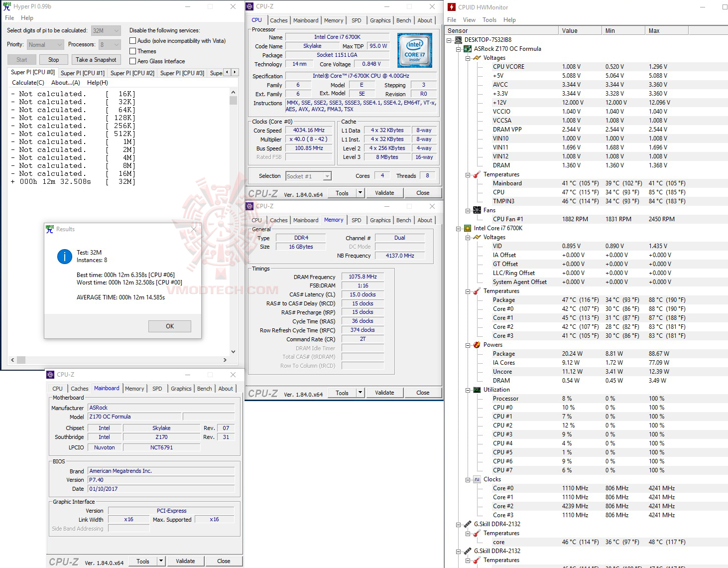Image resolution: width=728 pixels, height=568 pixels.
Task: Open the Calculate(C) menu
Action: (x=28, y=83)
